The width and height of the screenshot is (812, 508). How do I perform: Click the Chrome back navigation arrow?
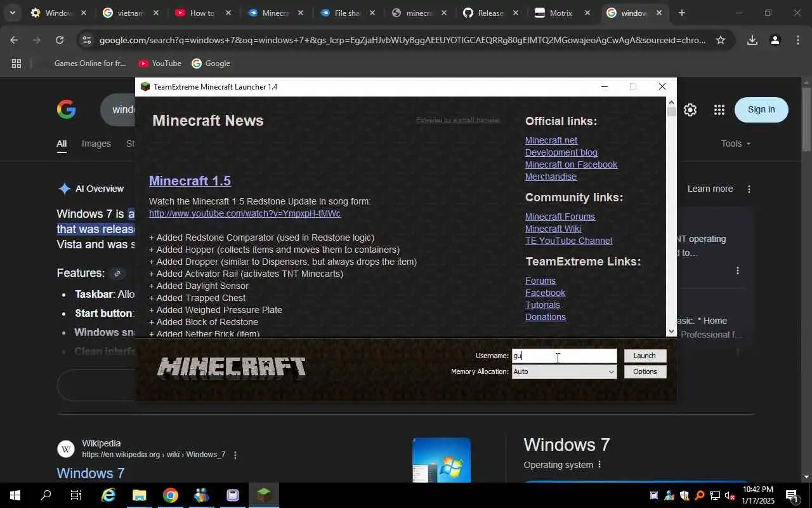coord(14,40)
